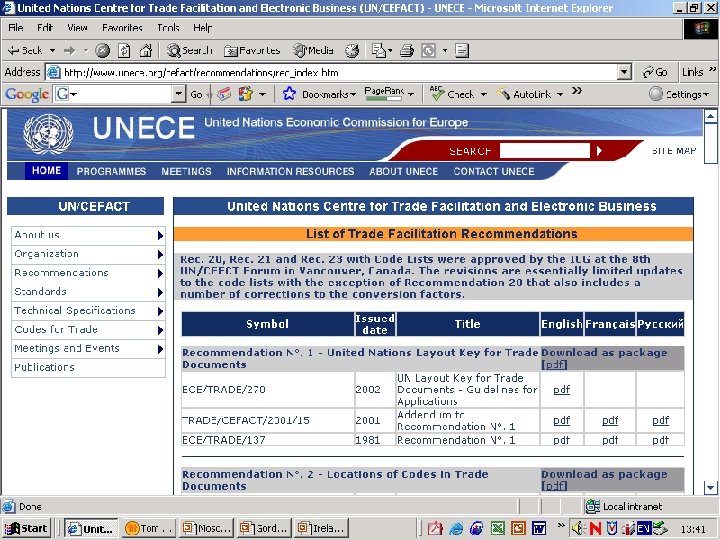This screenshot has height=540, width=720.
Task: Print the page with printer icon
Action: 406,51
